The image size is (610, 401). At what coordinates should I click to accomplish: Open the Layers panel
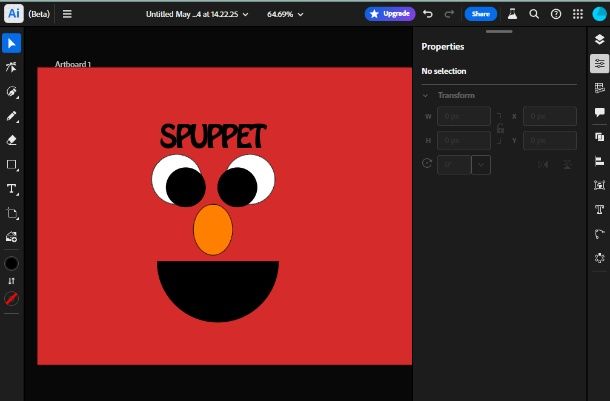click(x=599, y=39)
